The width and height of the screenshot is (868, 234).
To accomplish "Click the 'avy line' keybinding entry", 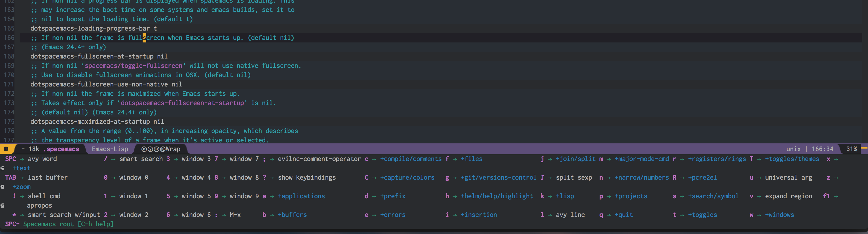I will pos(570,215).
